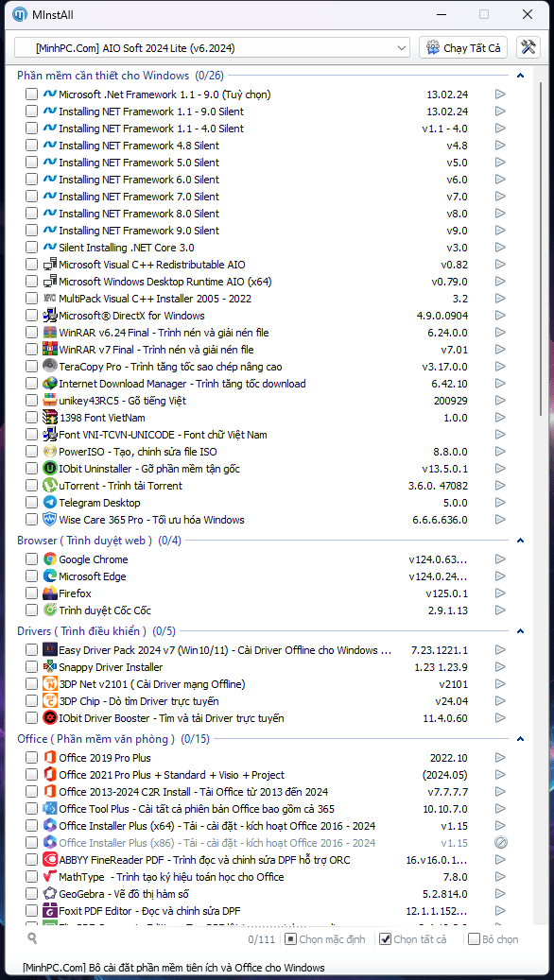Click Chọn mặc định option
The height and width of the screenshot is (980, 554).
pyautogui.click(x=326, y=938)
